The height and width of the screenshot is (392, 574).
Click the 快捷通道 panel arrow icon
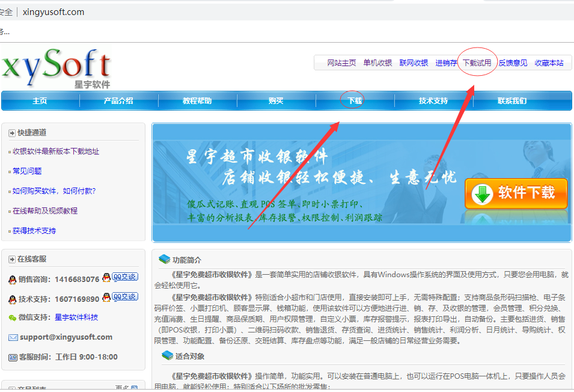coord(12,133)
